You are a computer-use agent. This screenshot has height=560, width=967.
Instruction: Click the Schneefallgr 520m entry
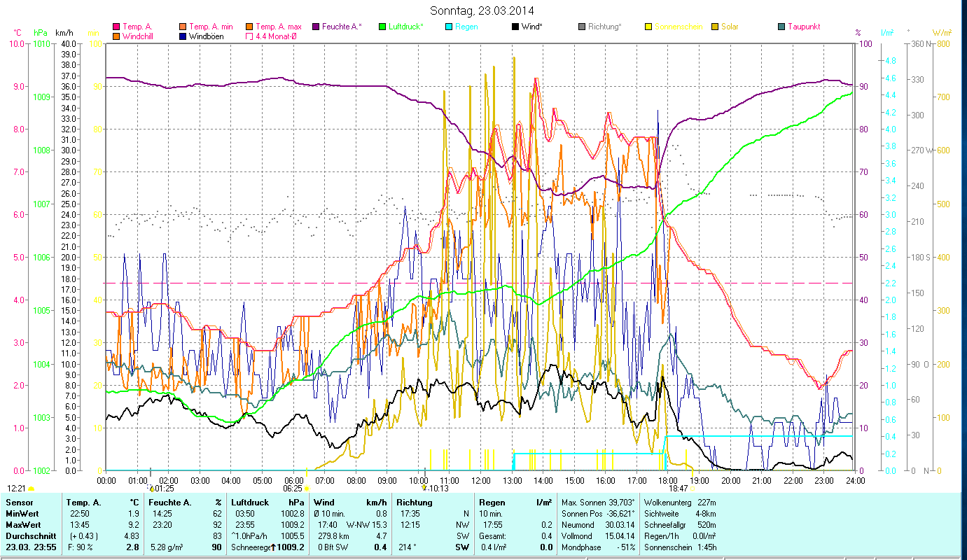pos(679,525)
